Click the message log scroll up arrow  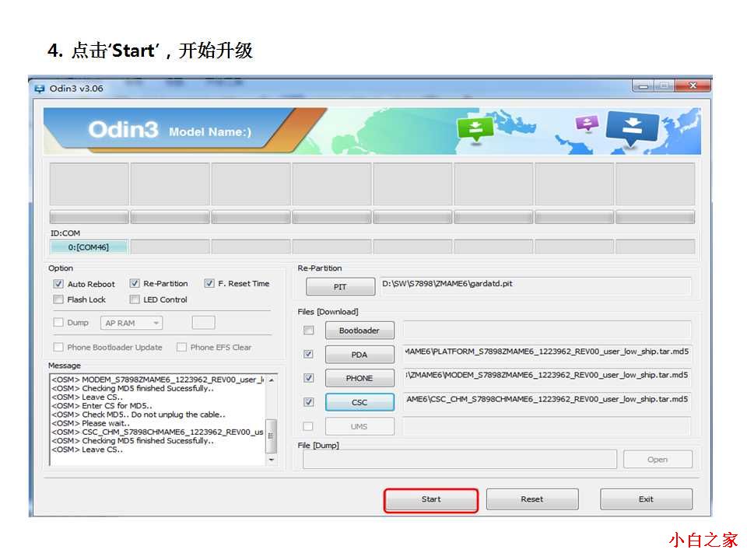pyautogui.click(x=272, y=380)
